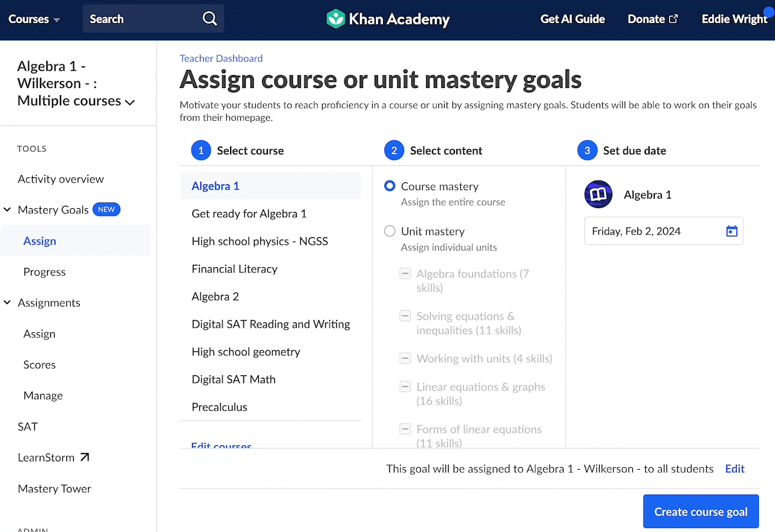Collapse the Assignments section

tap(8, 303)
